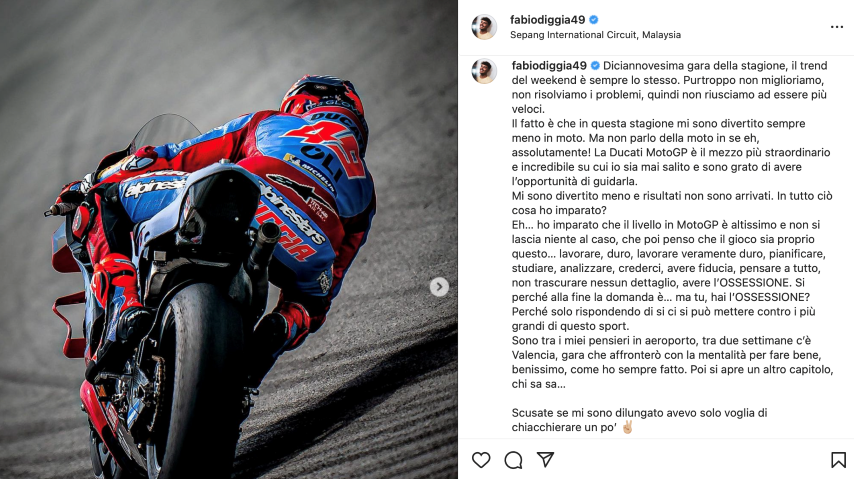Viewport: 854px width, 479px height.
Task: Click the small avatar beside the caption
Action: 484,71
